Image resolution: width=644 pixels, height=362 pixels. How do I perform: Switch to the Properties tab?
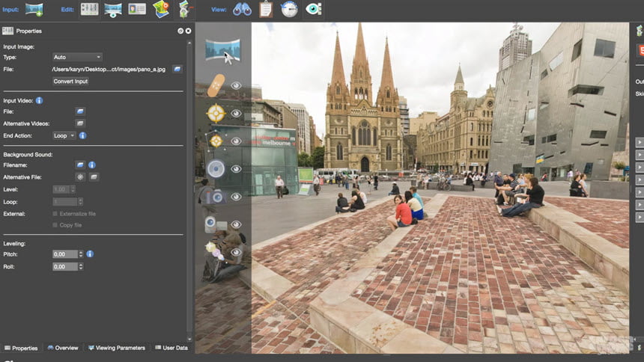(x=21, y=348)
